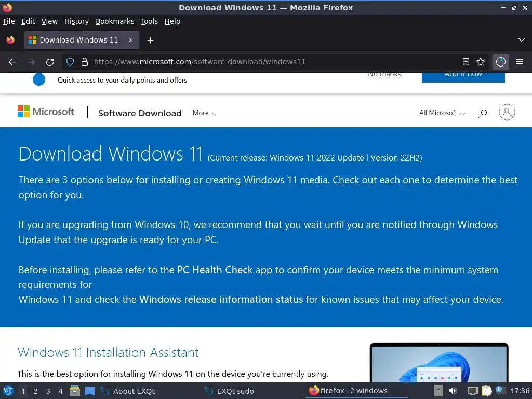Open the Tools menu

(x=149, y=21)
